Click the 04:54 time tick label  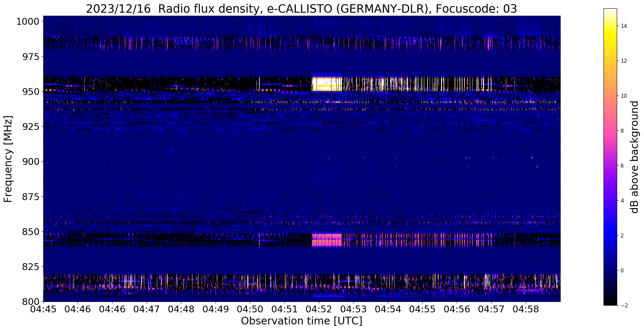tap(388, 309)
